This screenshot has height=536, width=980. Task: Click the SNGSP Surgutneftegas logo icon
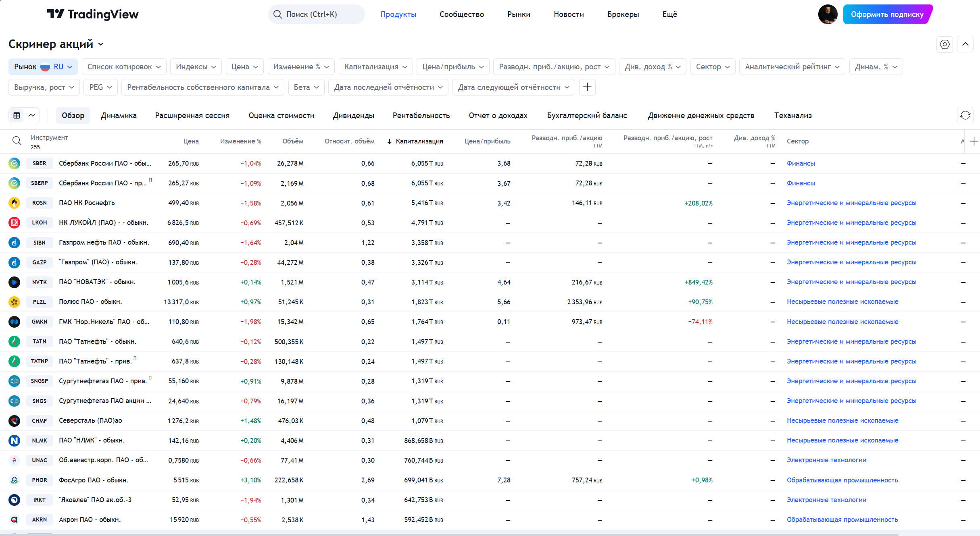click(14, 381)
